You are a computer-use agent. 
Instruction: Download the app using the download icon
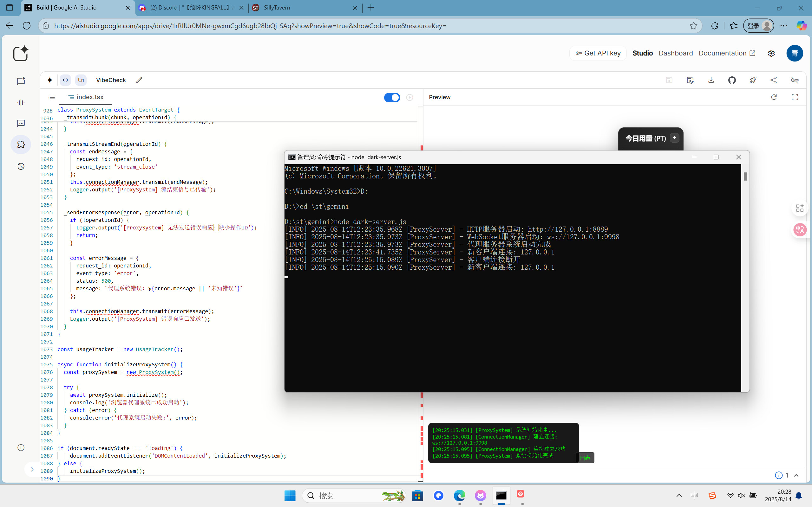click(711, 80)
